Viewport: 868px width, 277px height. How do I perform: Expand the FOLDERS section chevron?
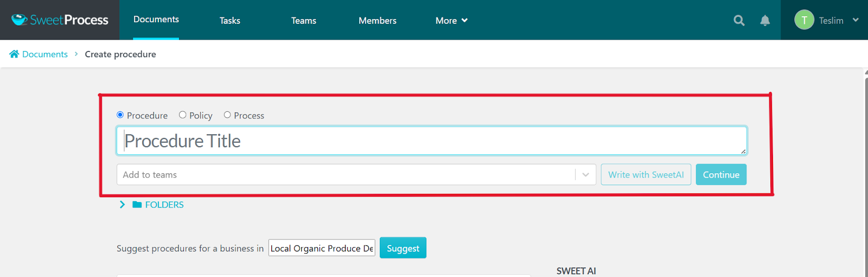pos(122,205)
